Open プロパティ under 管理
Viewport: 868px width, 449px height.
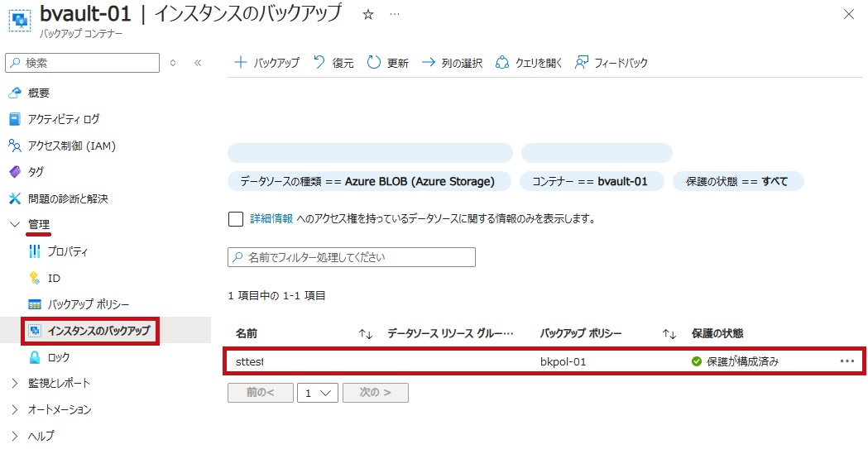point(67,251)
